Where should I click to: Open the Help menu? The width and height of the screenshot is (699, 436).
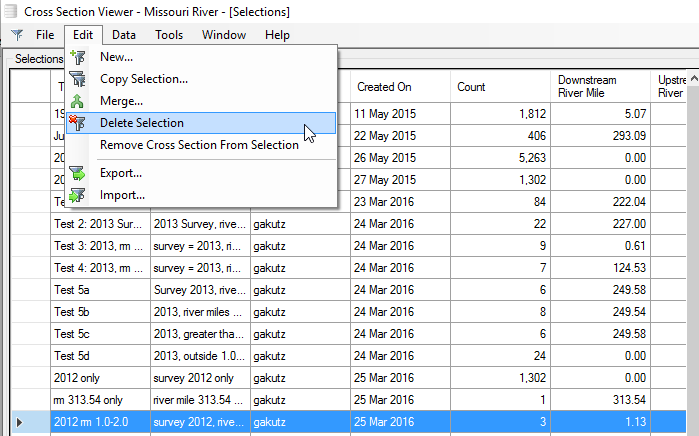pos(277,35)
